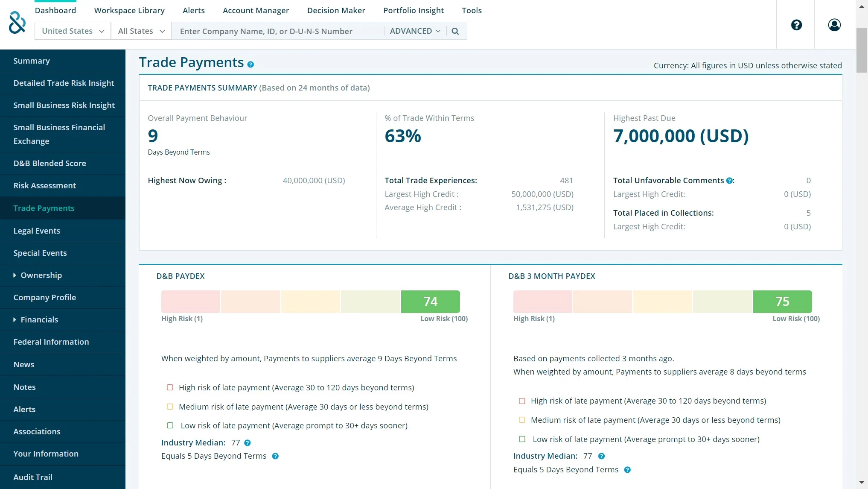Click info icon next to Total Unfavorable Comments
Screen dimensions: 868x489
729,181
